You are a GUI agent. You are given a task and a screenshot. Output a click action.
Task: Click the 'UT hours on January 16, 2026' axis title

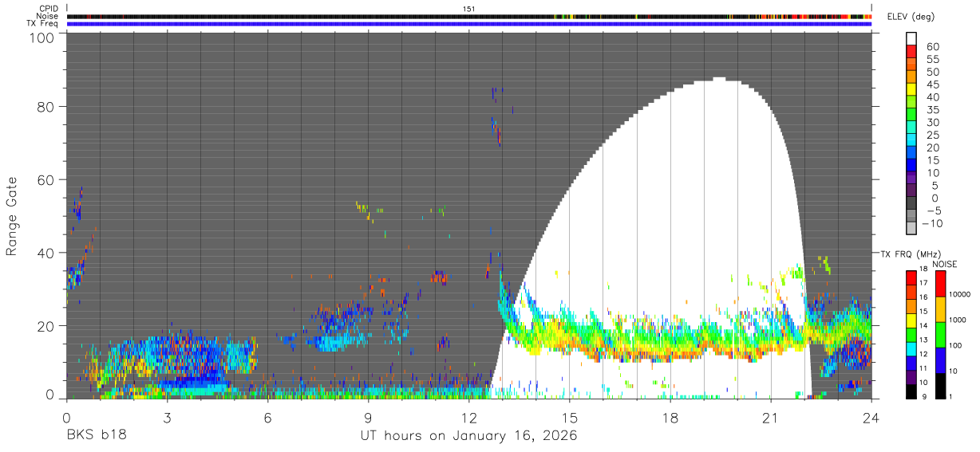pos(469,436)
